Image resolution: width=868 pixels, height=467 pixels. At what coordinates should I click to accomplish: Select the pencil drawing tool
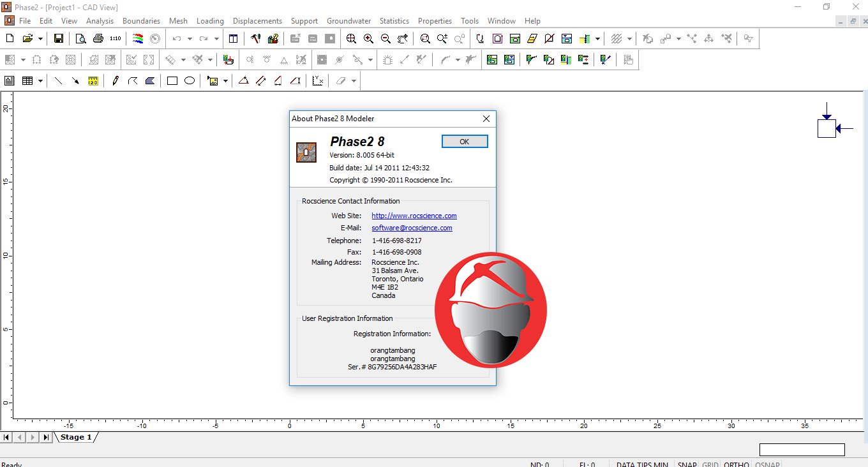pyautogui.click(x=116, y=81)
